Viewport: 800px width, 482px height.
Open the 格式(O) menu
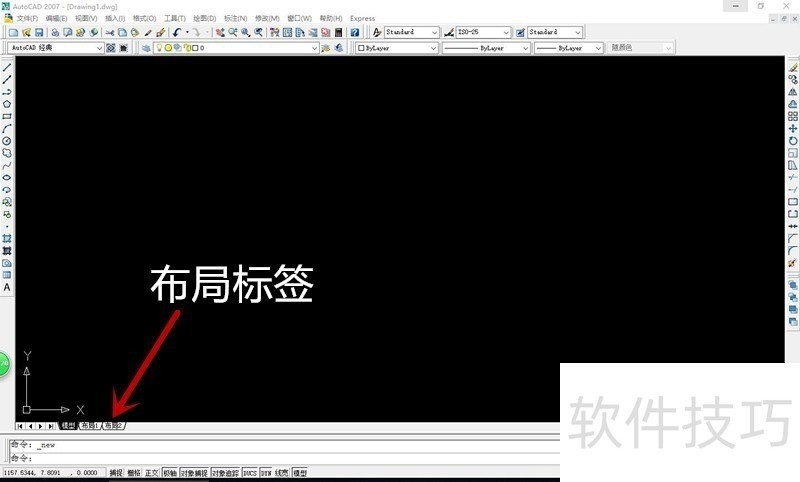144,18
